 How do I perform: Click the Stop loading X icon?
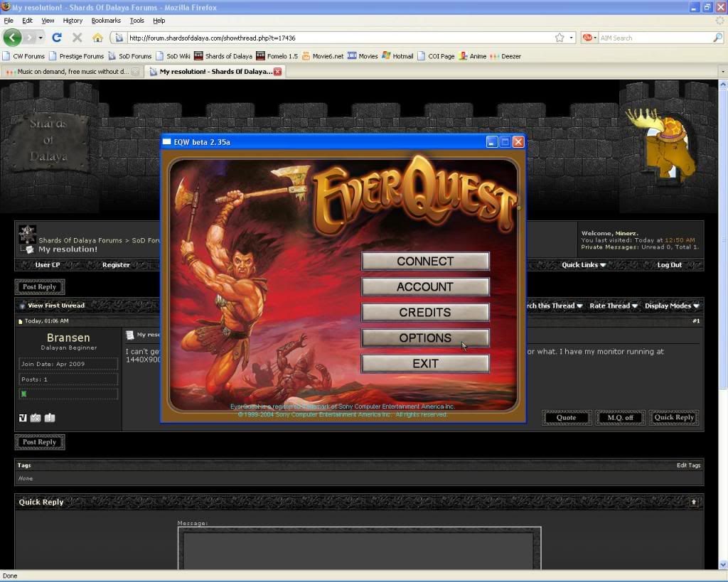pyautogui.click(x=77, y=38)
